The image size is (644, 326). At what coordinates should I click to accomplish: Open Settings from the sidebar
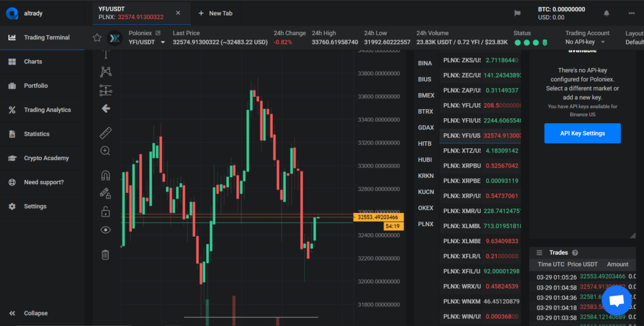click(x=42, y=206)
